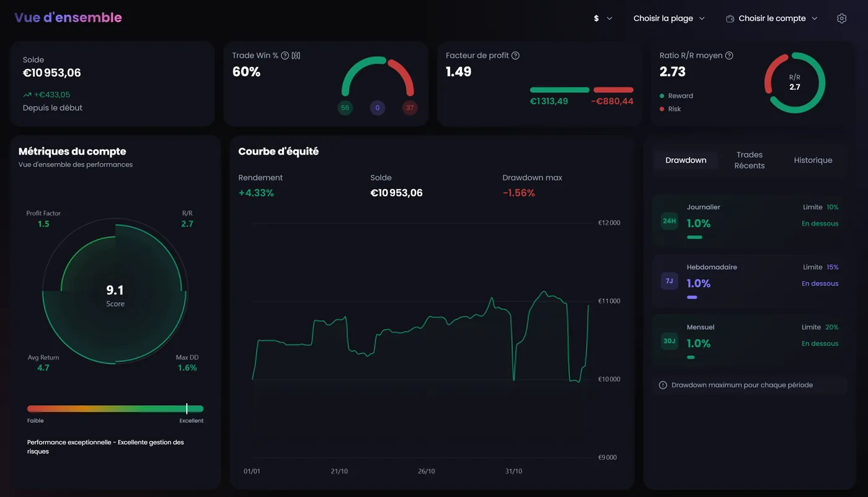Click the Trade Win gauge arc

click(378, 76)
